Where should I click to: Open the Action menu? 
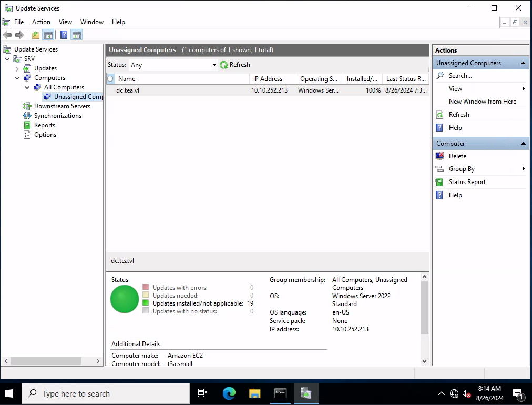pos(41,22)
